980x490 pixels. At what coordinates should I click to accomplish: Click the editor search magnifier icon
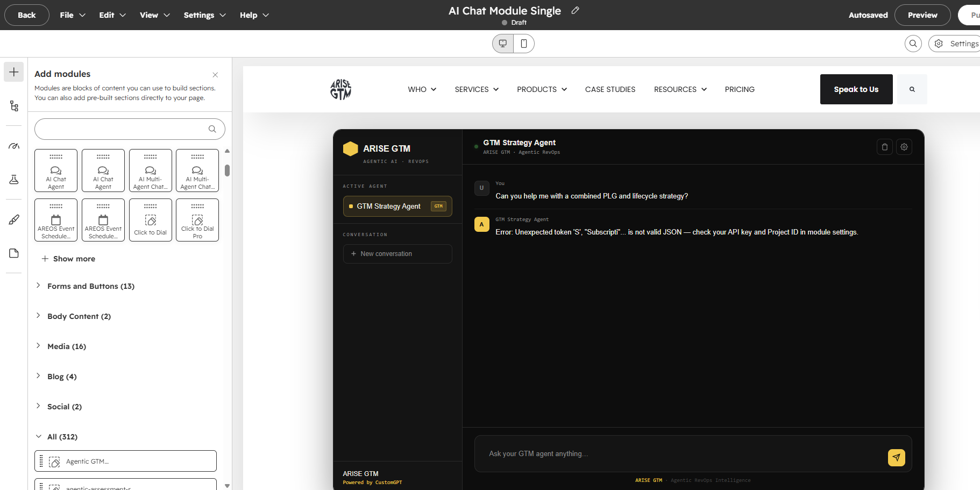point(913,44)
